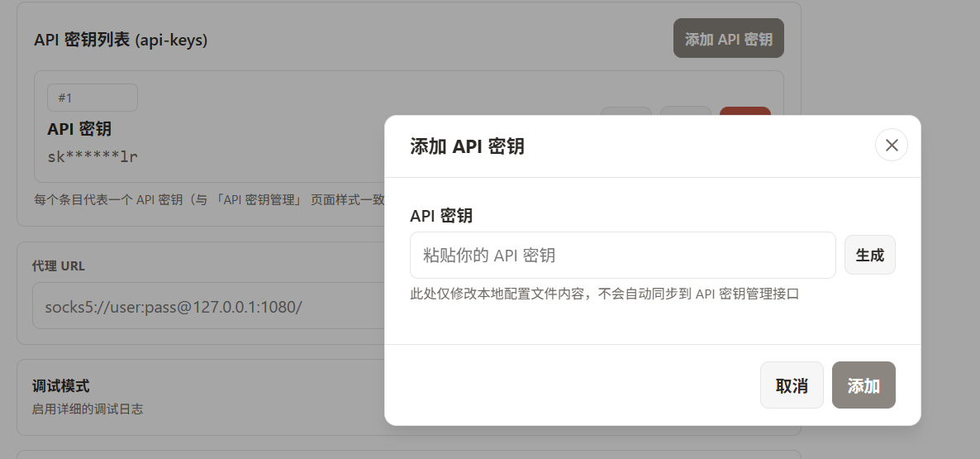Click the dialog title 添加 API 密钥
This screenshot has width=980, height=459.
point(467,146)
